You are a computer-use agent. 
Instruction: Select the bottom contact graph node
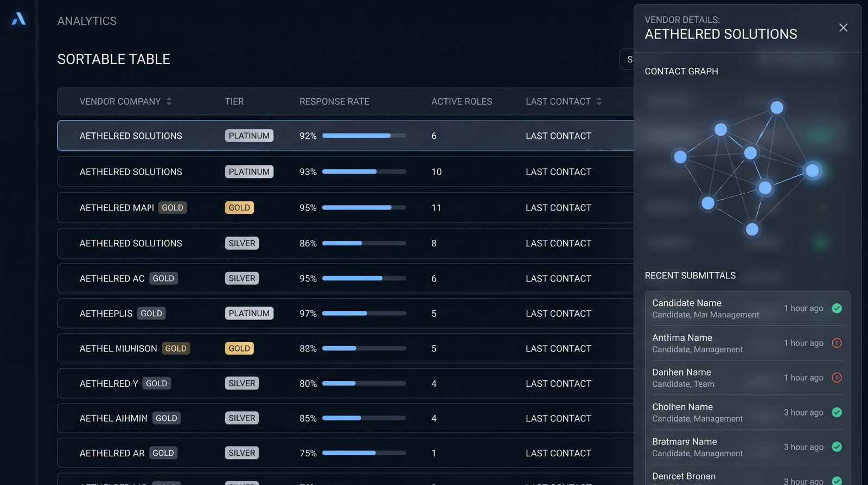pos(752,229)
